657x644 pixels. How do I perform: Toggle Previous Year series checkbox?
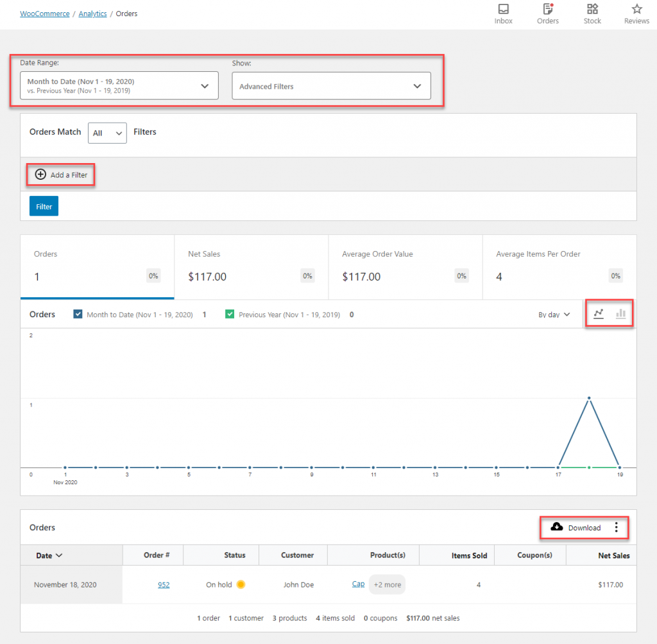pyautogui.click(x=230, y=315)
